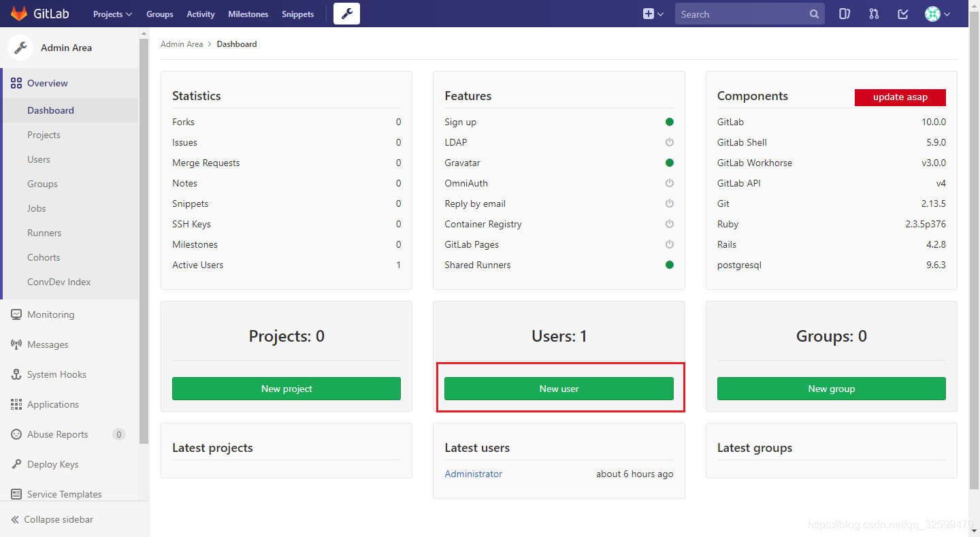This screenshot has height=537, width=980.
Task: Open Milestones in the top navigation
Action: (248, 14)
